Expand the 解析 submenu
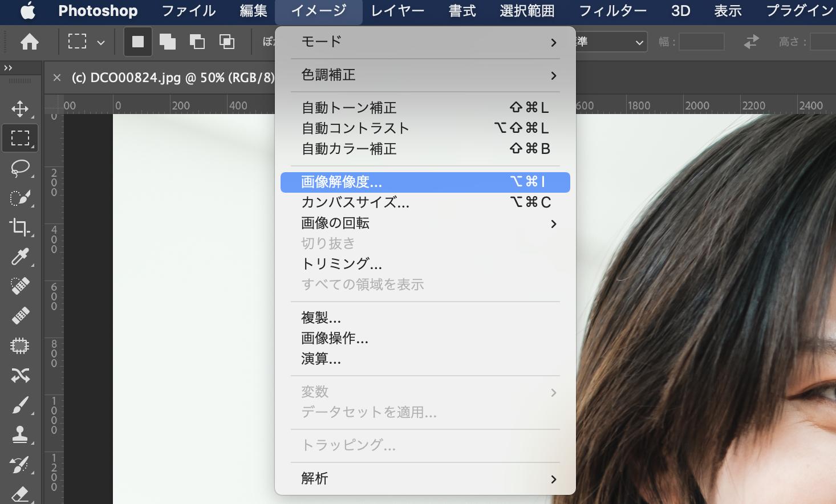The width and height of the screenshot is (836, 504). (x=425, y=478)
